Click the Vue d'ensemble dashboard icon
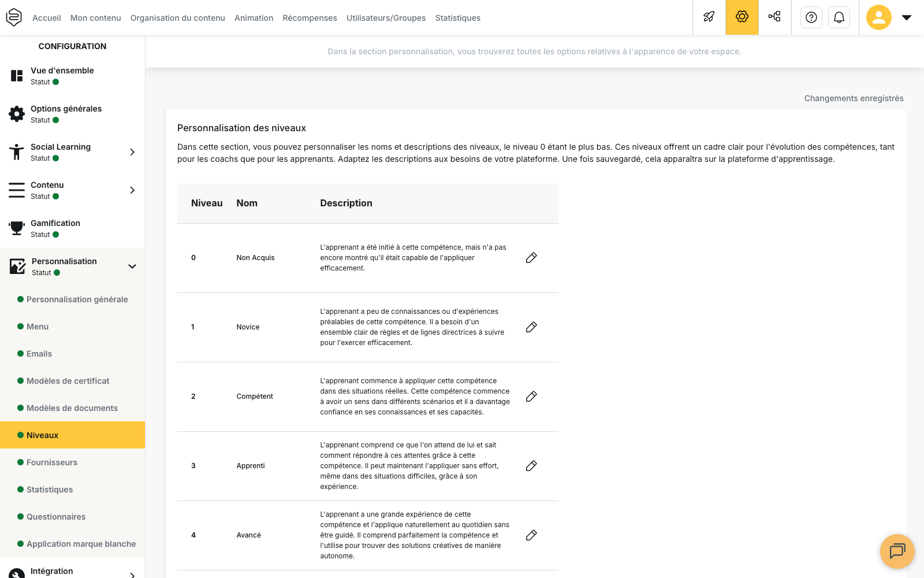The image size is (924, 578). coord(17,76)
